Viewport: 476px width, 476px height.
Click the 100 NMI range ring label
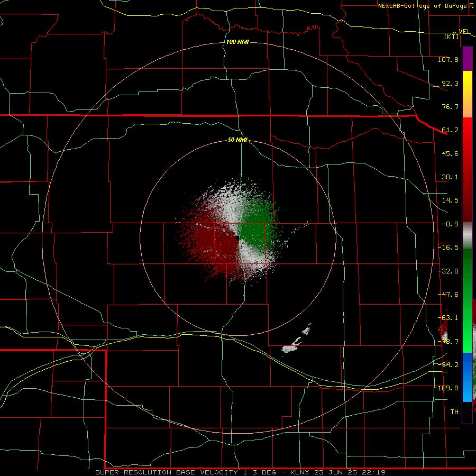point(237,42)
